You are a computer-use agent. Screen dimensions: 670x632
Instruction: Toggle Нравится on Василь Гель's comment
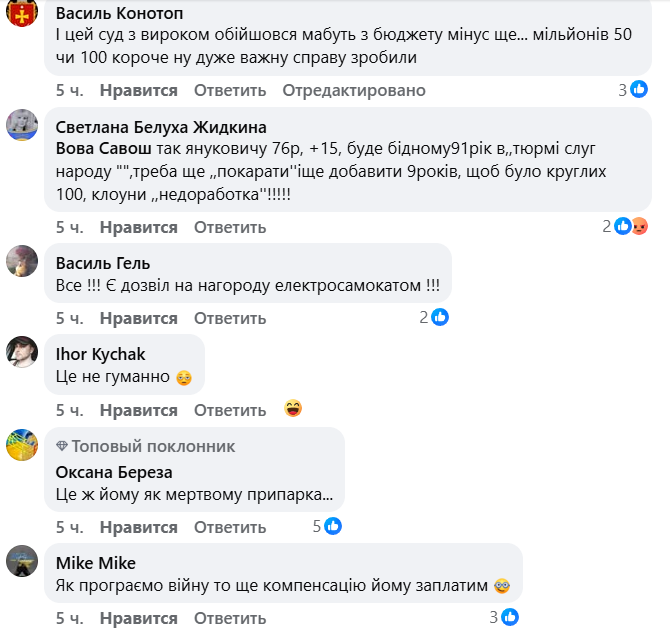[x=139, y=318]
